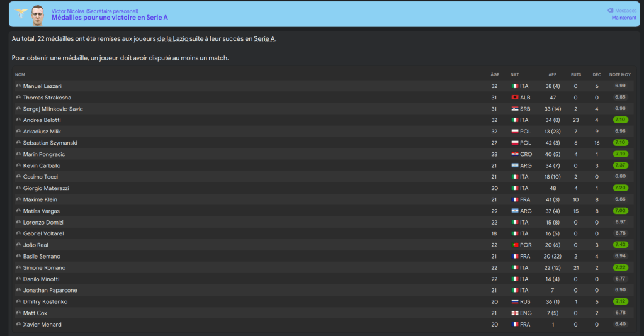The height and width of the screenshot is (336, 644).
Task: Click the English flag for Matt Cox
Action: 514,313
